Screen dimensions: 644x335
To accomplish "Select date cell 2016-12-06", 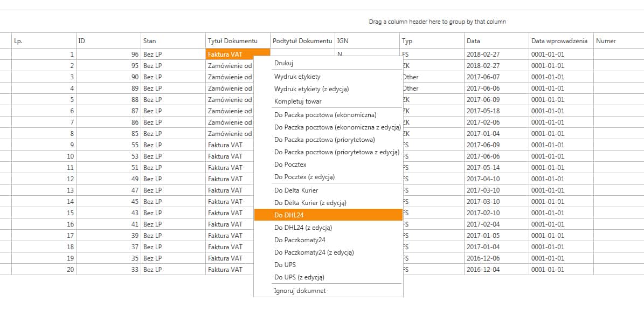I will click(x=496, y=258).
